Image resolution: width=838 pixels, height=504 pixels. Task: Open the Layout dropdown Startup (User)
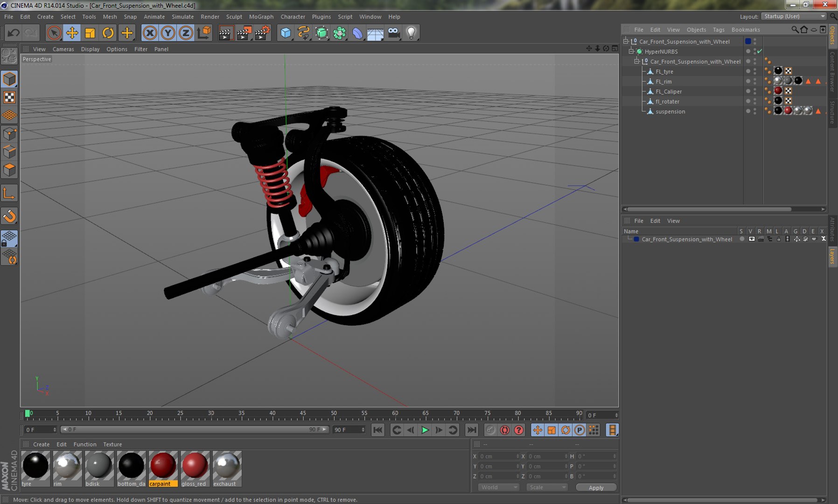point(794,16)
